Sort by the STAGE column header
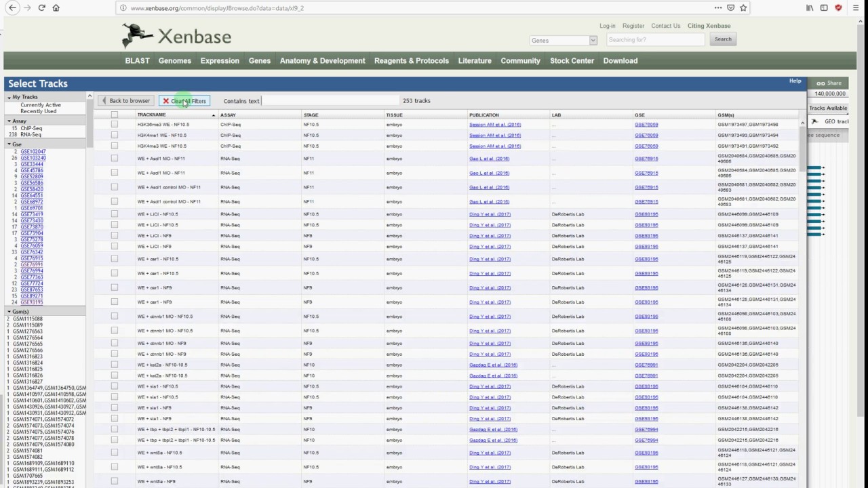The width and height of the screenshot is (868, 488). click(x=311, y=115)
